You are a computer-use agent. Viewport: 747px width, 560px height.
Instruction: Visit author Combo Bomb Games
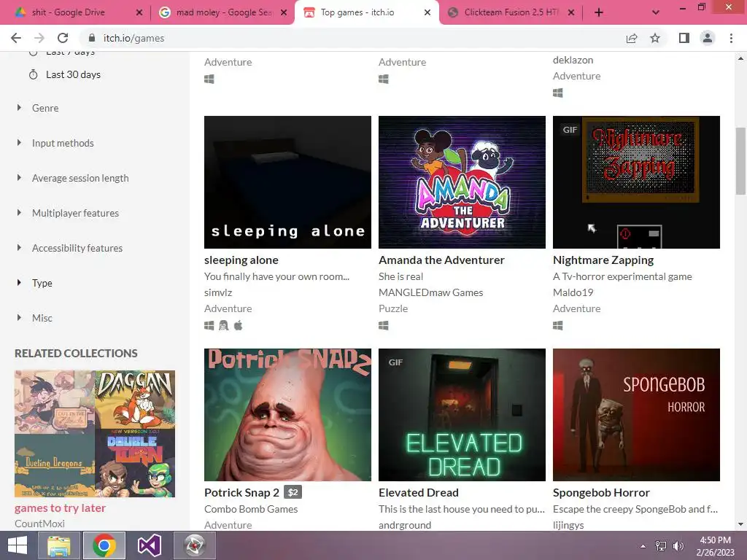coord(251,509)
